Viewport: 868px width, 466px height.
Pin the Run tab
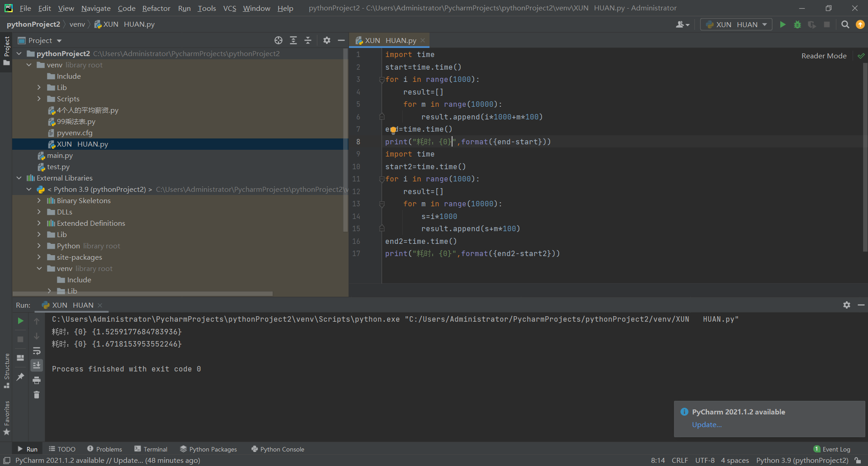[x=20, y=376]
